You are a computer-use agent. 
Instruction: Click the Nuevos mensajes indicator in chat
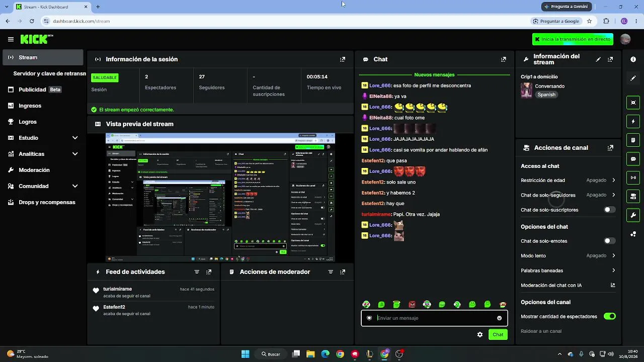[434, 75]
